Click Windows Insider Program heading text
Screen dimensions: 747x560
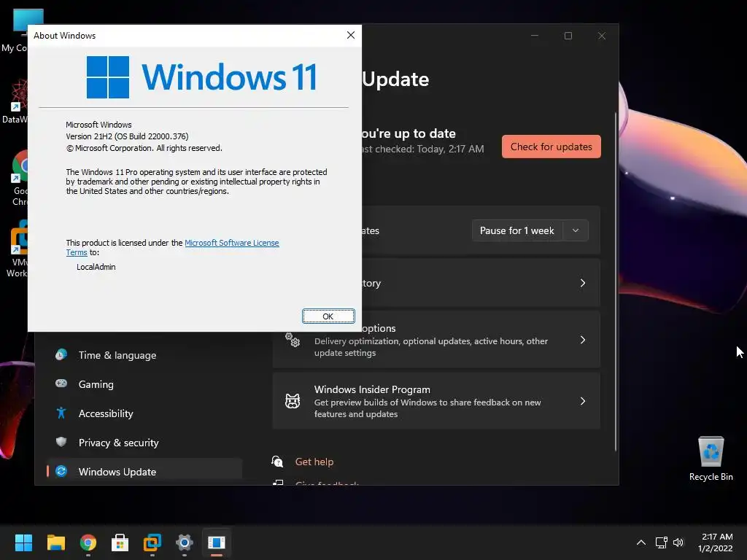(372, 389)
